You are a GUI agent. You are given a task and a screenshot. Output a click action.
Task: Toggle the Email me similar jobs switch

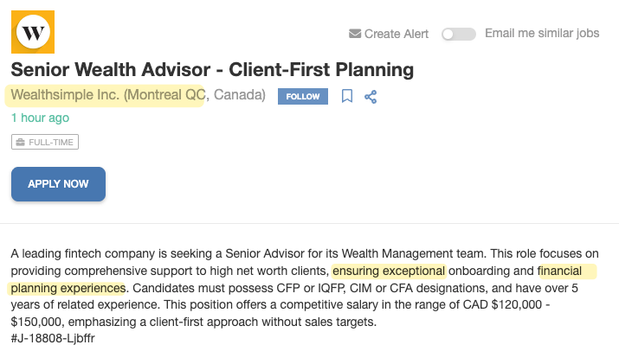[x=458, y=34]
